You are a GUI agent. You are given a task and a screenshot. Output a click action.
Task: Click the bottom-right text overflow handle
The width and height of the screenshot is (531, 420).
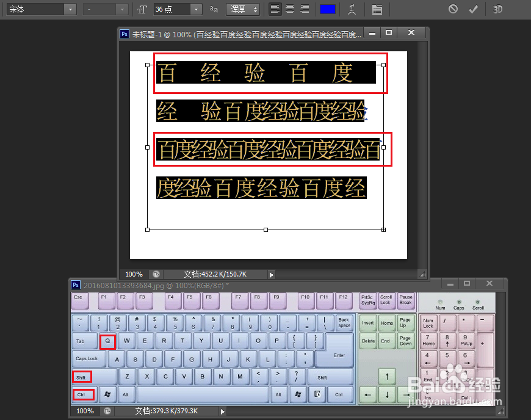tap(384, 230)
